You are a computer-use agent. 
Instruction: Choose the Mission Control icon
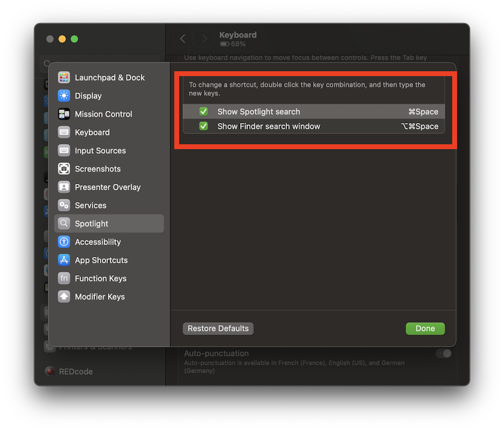point(64,114)
